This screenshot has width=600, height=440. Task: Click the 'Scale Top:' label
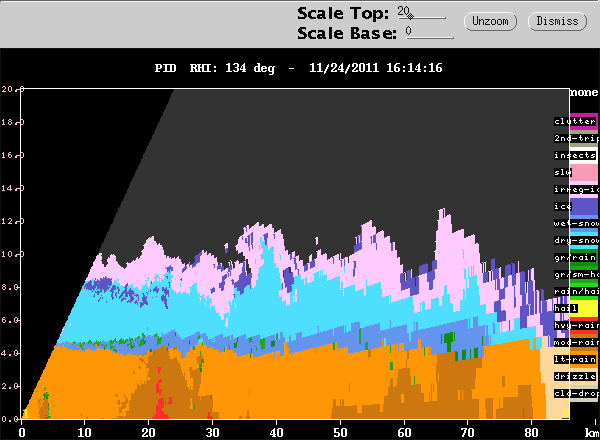tap(343, 14)
